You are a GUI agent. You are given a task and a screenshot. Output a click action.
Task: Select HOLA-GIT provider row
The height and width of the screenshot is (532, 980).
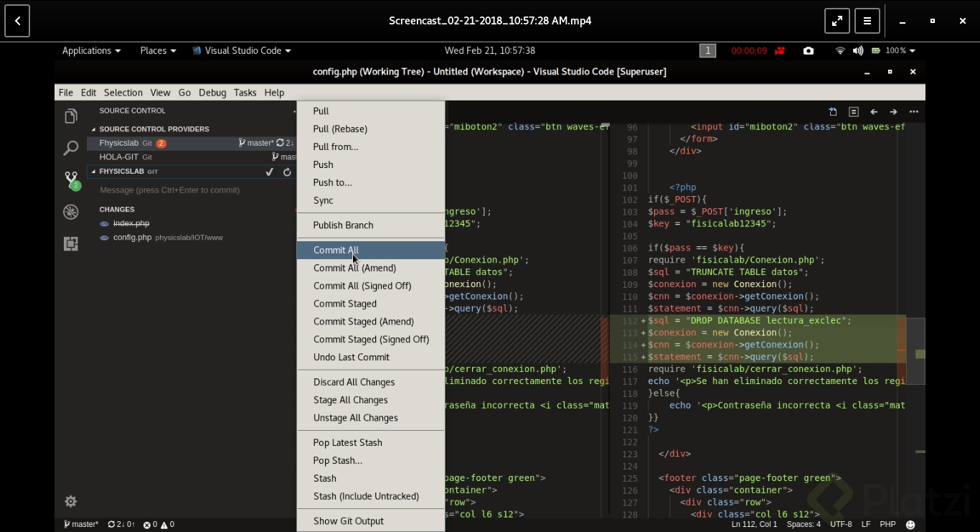(192, 157)
